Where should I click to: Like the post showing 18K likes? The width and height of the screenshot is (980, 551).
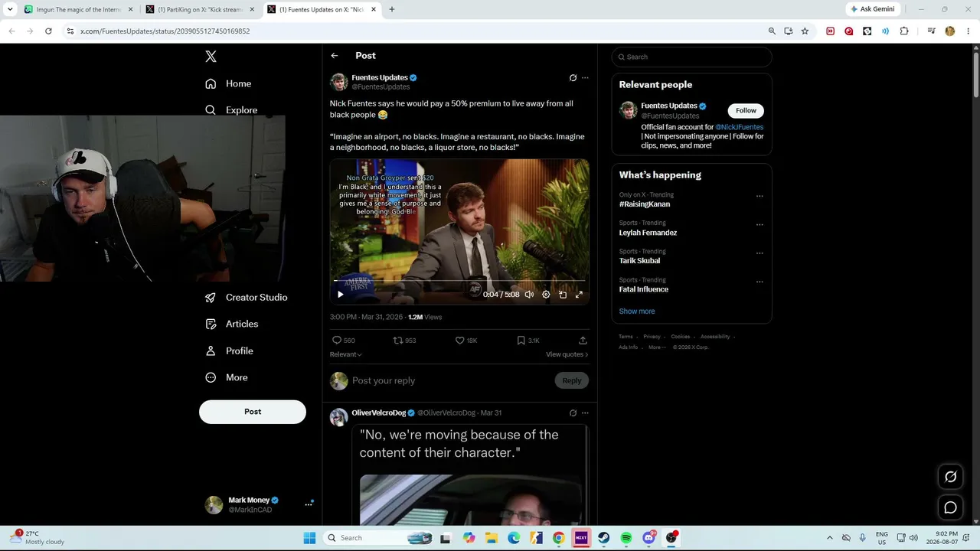point(460,341)
